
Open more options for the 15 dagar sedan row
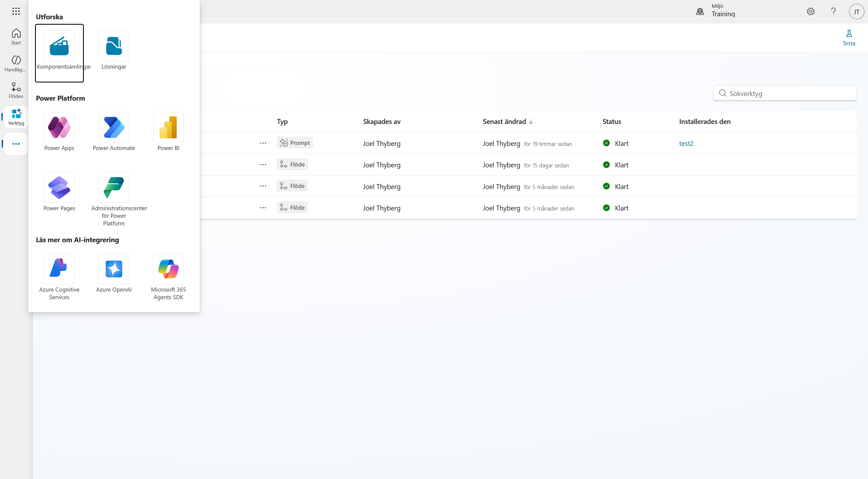(263, 165)
